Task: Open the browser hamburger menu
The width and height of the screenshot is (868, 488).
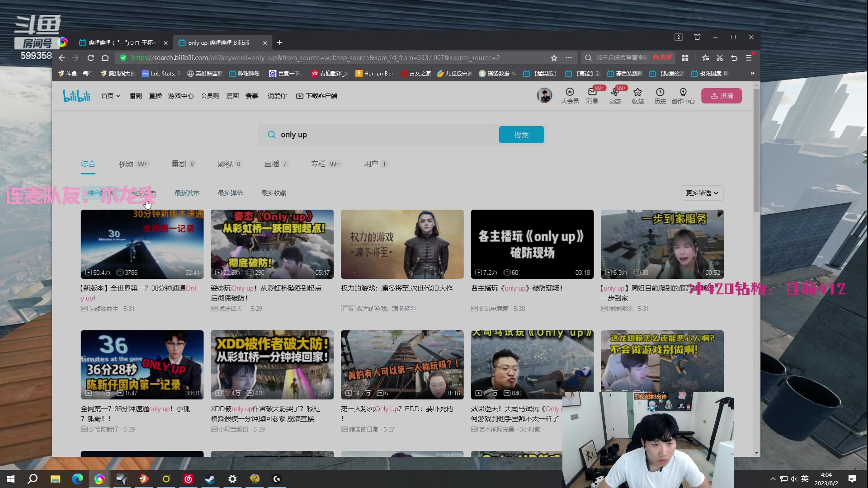Action: (x=749, y=58)
